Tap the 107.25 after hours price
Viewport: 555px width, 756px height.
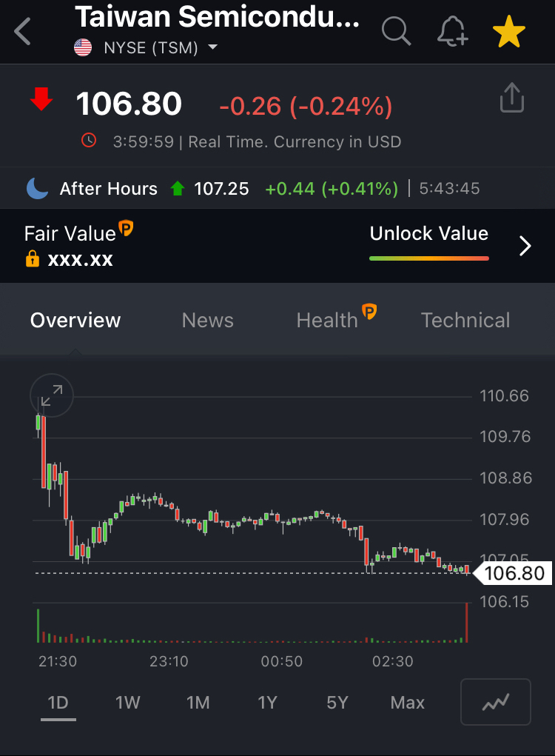221,189
